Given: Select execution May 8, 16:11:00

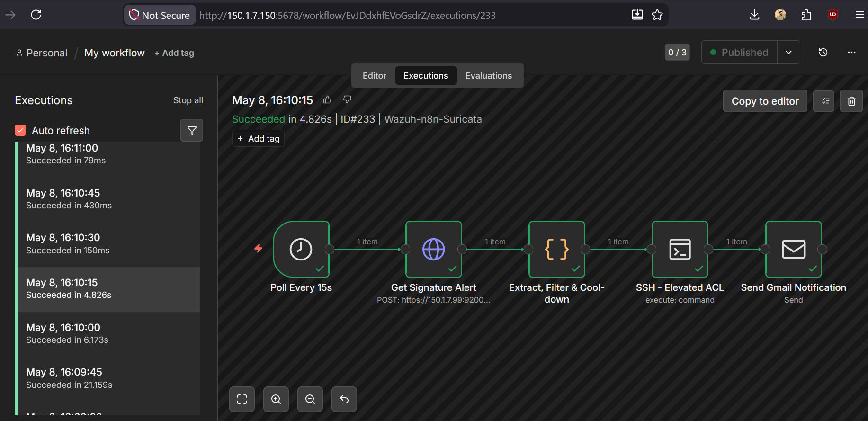Looking at the screenshot, I should (x=108, y=154).
